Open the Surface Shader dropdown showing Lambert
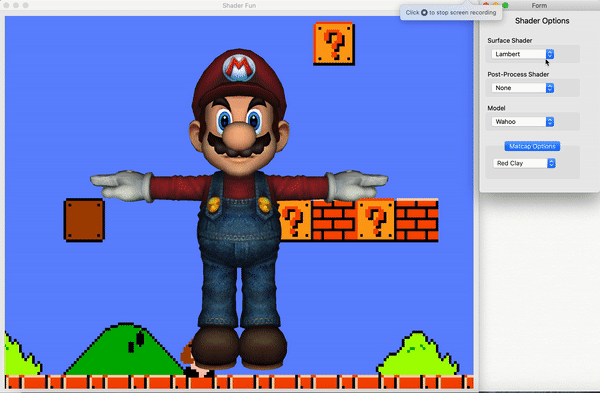Screen dimensions: 600x393 click(x=522, y=54)
